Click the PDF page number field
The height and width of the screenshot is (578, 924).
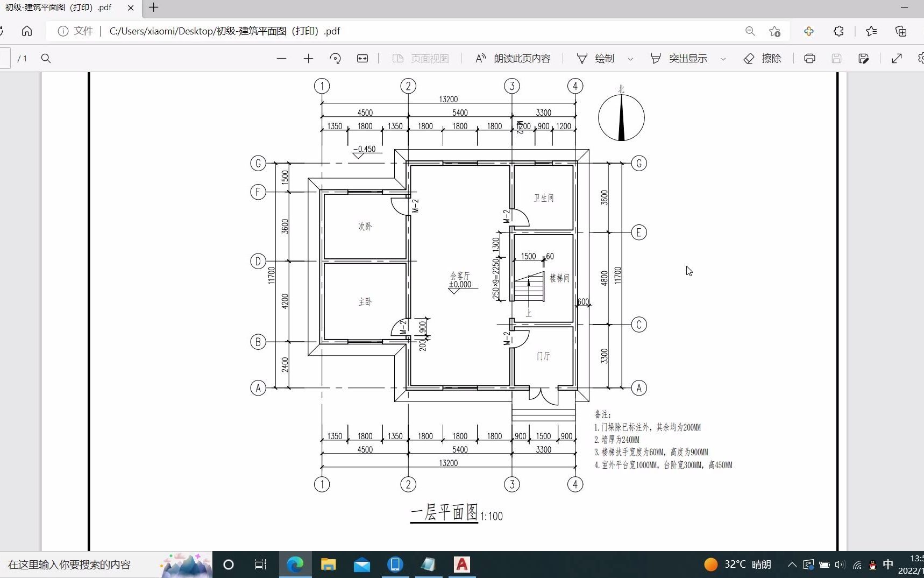point(5,58)
